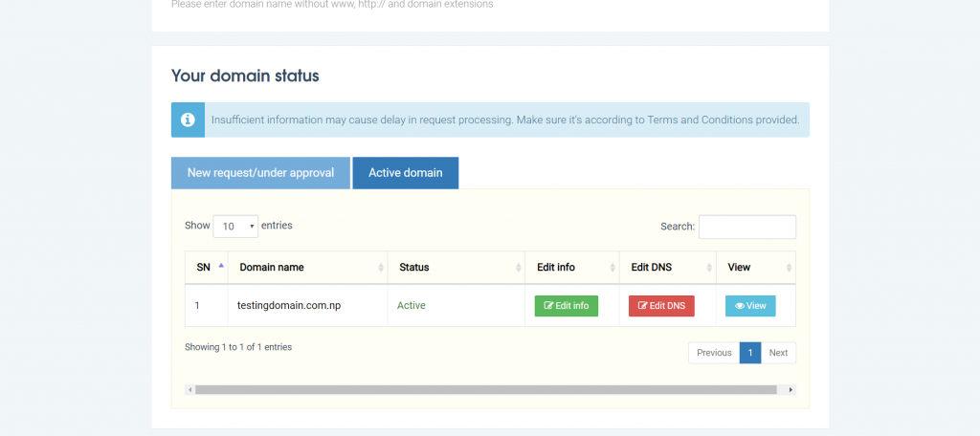Sort by SN column arrow
This screenshot has width=980, height=436.
[221, 265]
